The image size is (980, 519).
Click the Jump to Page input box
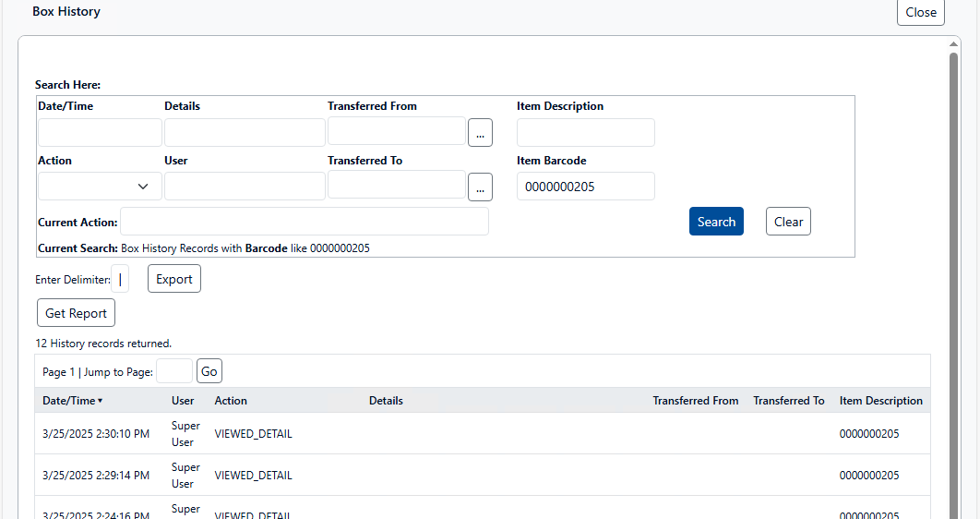coord(174,371)
